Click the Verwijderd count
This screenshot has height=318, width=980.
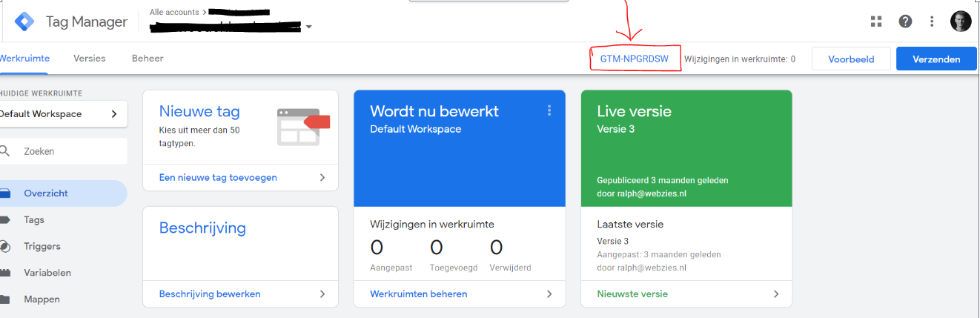click(497, 248)
